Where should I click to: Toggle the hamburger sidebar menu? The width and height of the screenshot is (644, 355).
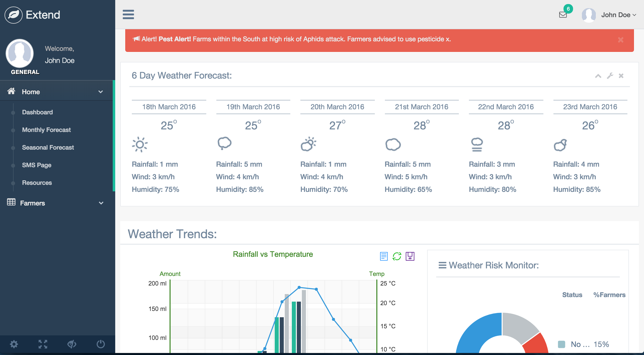128,14
